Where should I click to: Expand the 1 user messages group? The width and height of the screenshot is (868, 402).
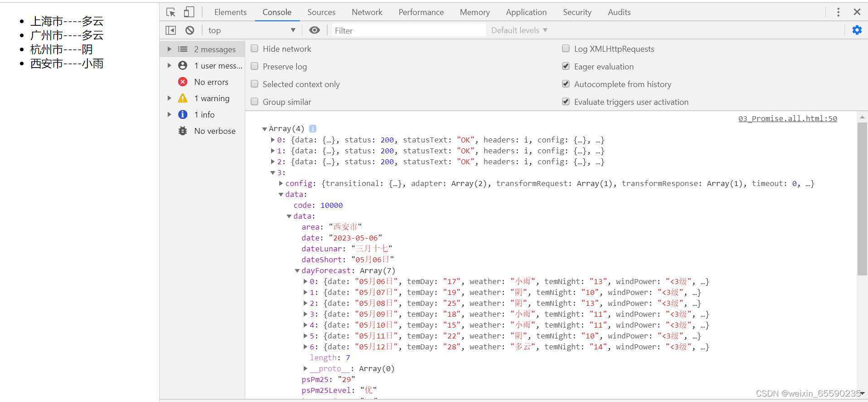[169, 65]
